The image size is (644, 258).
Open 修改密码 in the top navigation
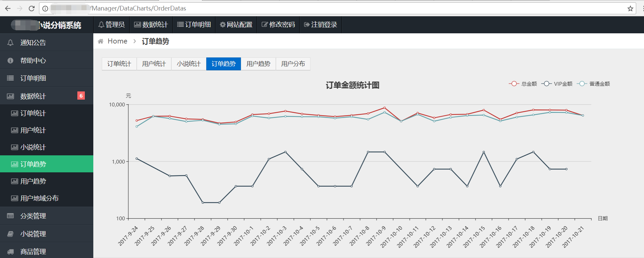click(278, 24)
